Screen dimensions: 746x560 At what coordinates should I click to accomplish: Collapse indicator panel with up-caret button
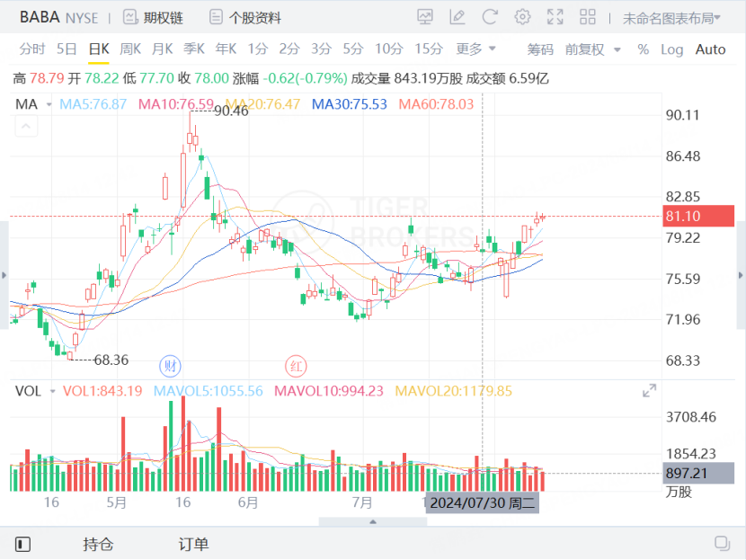(x=26, y=127)
